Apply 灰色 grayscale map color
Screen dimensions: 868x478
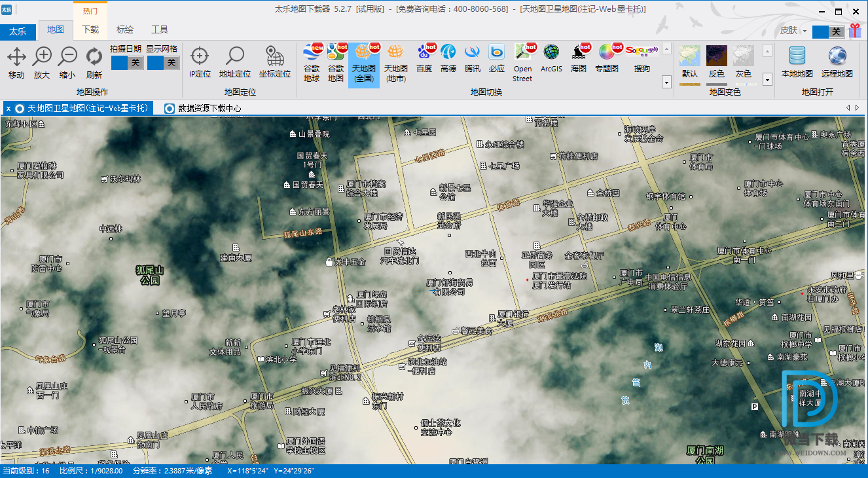pyautogui.click(x=744, y=63)
